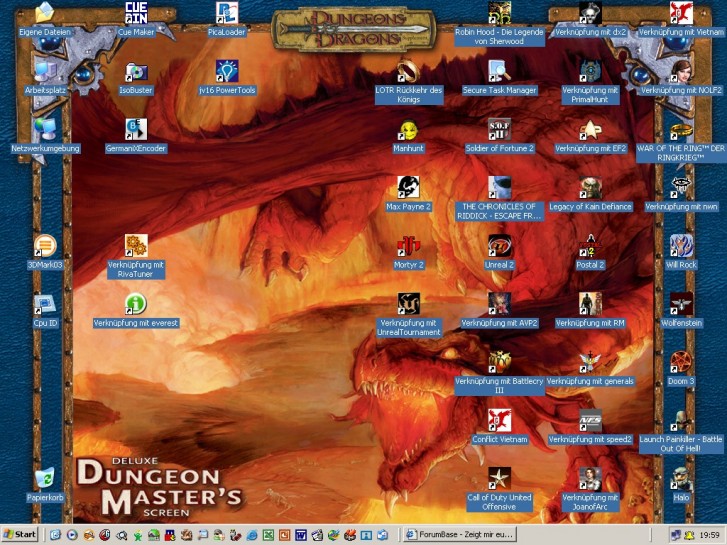
Task: Open the Papierkorb recycle bin
Action: 45,479
